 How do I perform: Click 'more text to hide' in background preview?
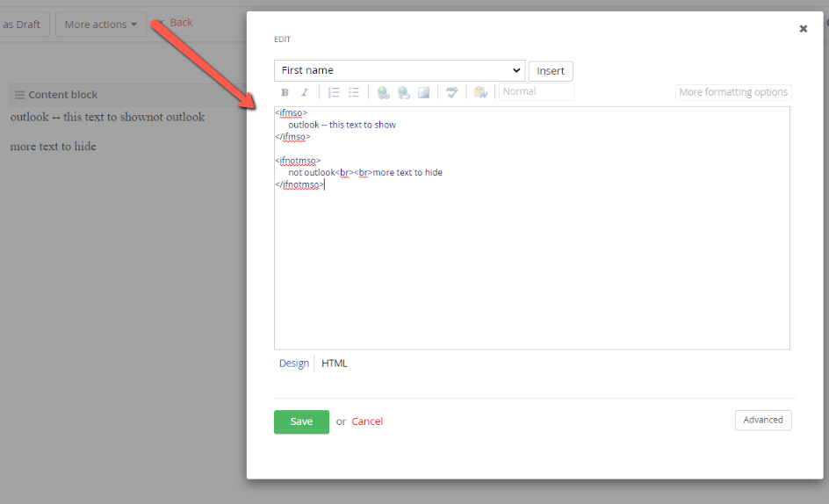pos(53,147)
